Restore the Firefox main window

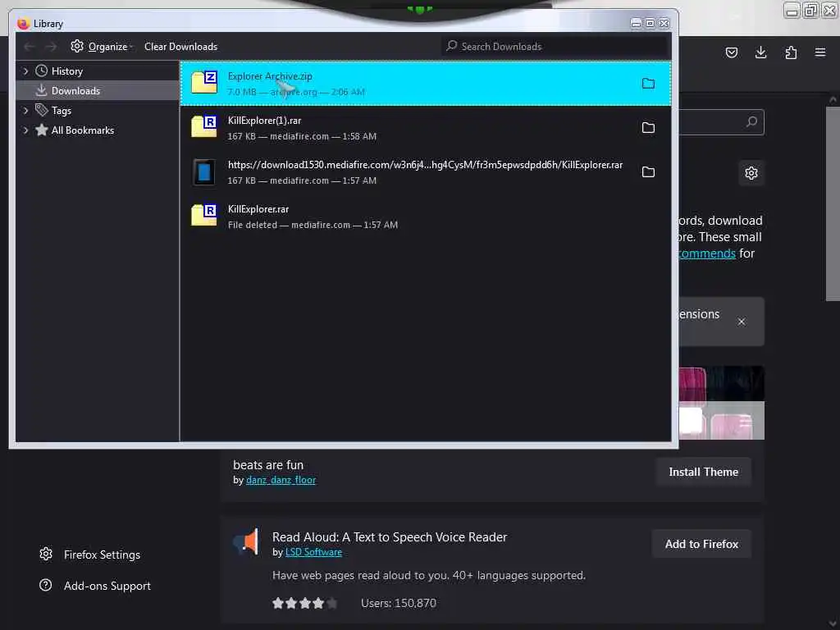point(811,10)
